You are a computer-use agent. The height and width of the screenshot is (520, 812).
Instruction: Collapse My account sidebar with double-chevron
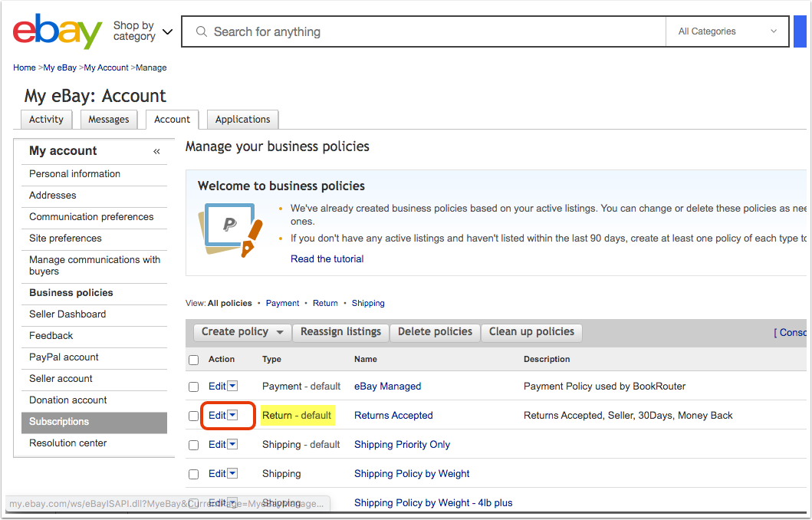pyautogui.click(x=156, y=151)
